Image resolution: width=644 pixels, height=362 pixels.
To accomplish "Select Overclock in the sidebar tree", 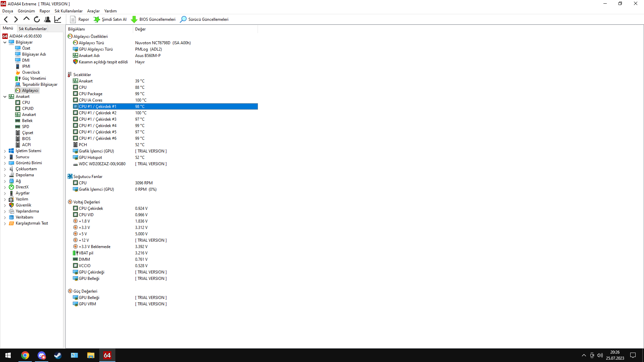I will [31, 72].
